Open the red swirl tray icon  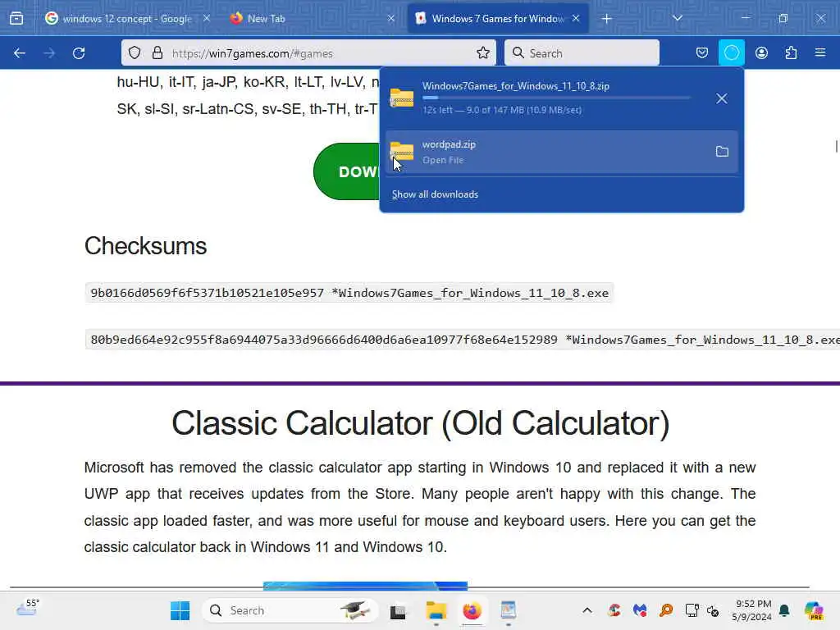pyautogui.click(x=614, y=610)
